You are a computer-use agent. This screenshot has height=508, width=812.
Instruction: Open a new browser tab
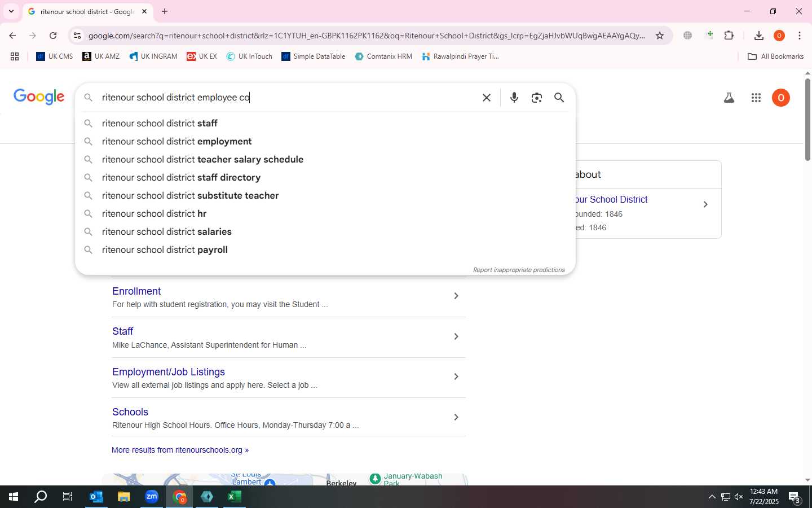[x=165, y=11]
